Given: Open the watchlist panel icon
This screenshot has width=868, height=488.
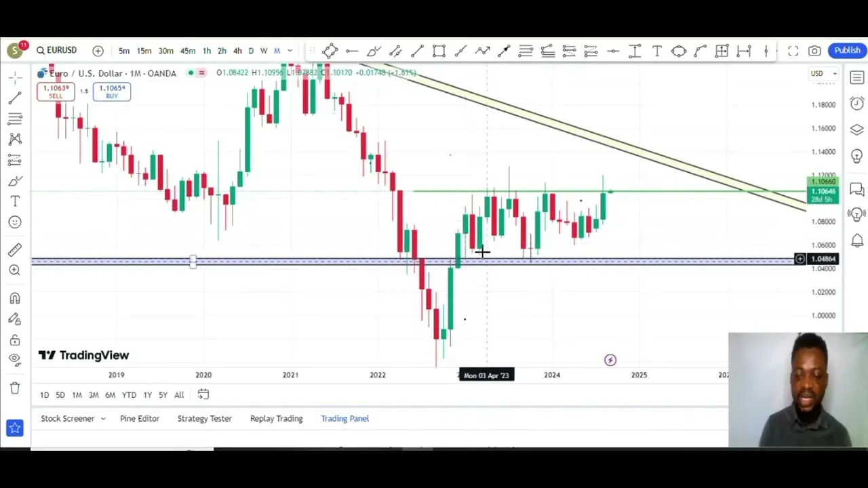Looking at the screenshot, I should pos(857,78).
